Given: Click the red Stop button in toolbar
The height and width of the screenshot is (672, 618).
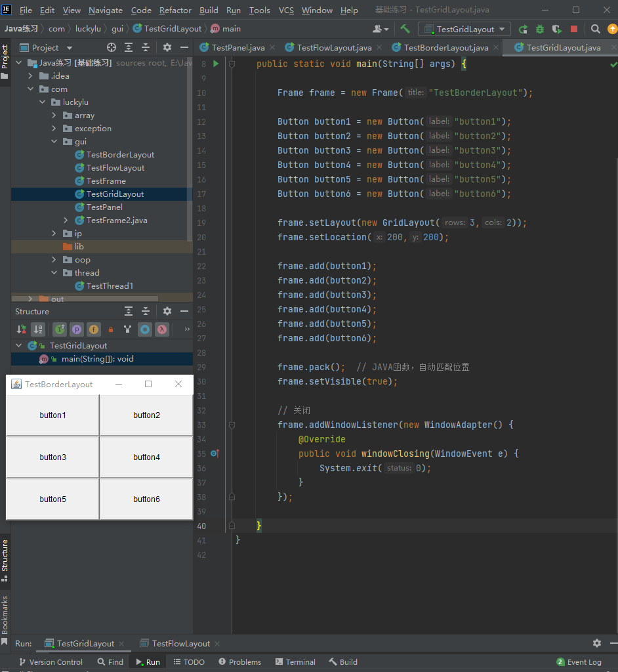Looking at the screenshot, I should 574,29.
